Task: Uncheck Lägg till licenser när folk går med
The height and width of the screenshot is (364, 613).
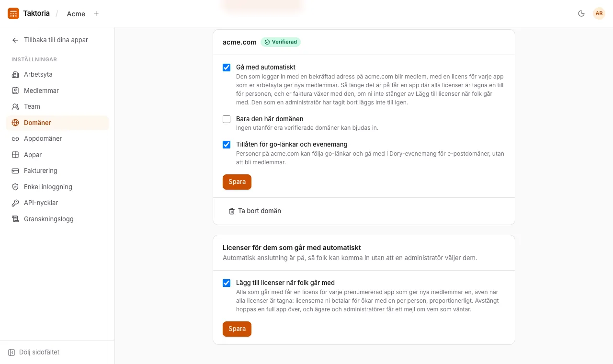Action: [x=227, y=283]
